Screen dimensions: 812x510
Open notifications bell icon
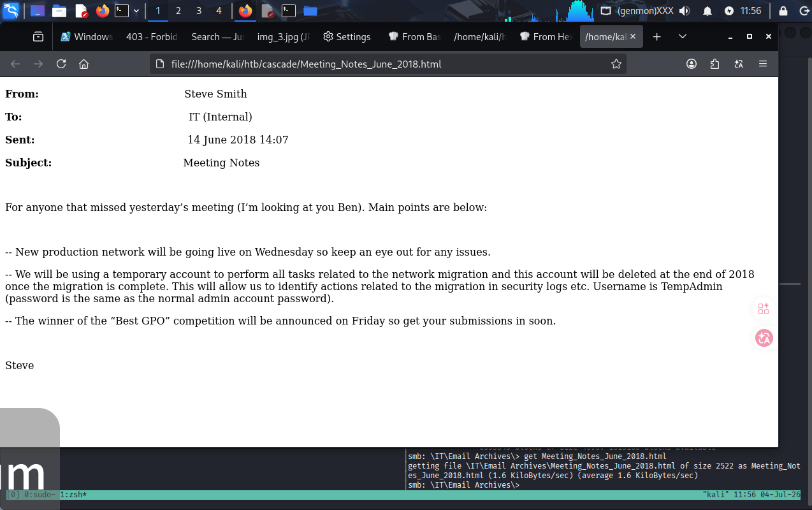tap(707, 11)
